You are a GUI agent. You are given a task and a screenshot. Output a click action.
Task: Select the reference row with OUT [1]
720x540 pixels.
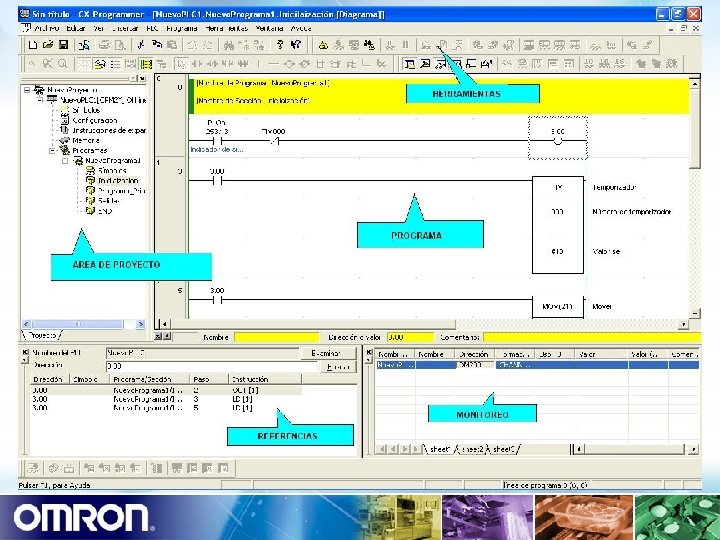tap(166, 390)
